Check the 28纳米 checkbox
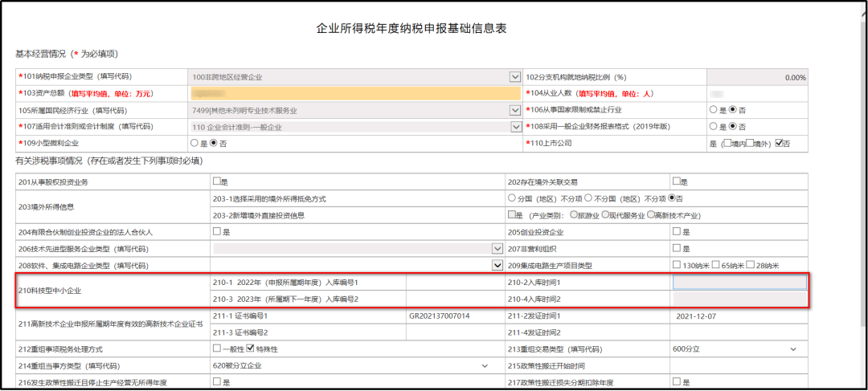This screenshot has width=868, height=391. (751, 265)
